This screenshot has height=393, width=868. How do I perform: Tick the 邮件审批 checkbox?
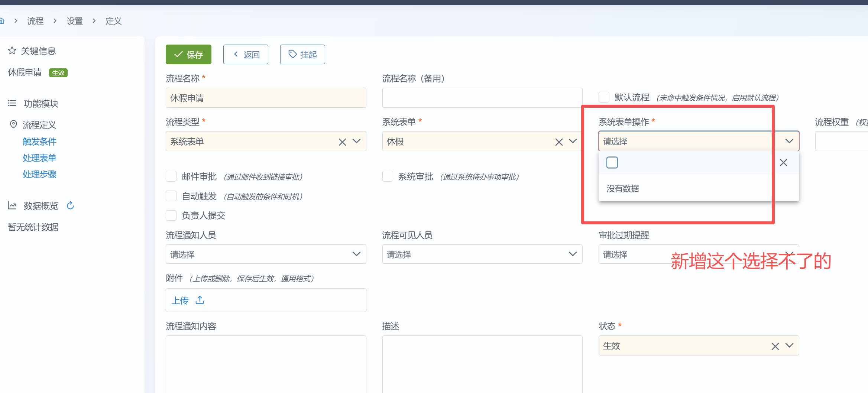pos(171,176)
